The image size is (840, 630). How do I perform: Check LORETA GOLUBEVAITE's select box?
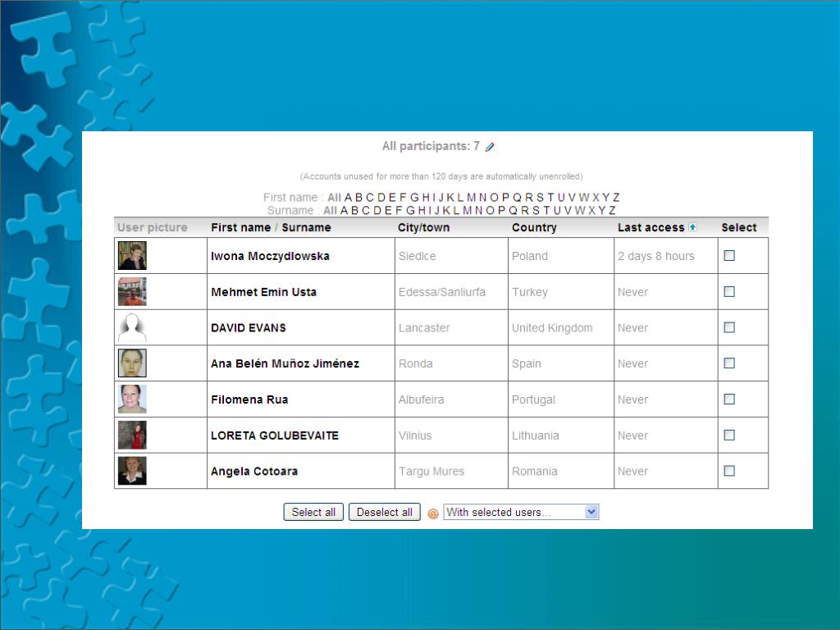[x=729, y=435]
